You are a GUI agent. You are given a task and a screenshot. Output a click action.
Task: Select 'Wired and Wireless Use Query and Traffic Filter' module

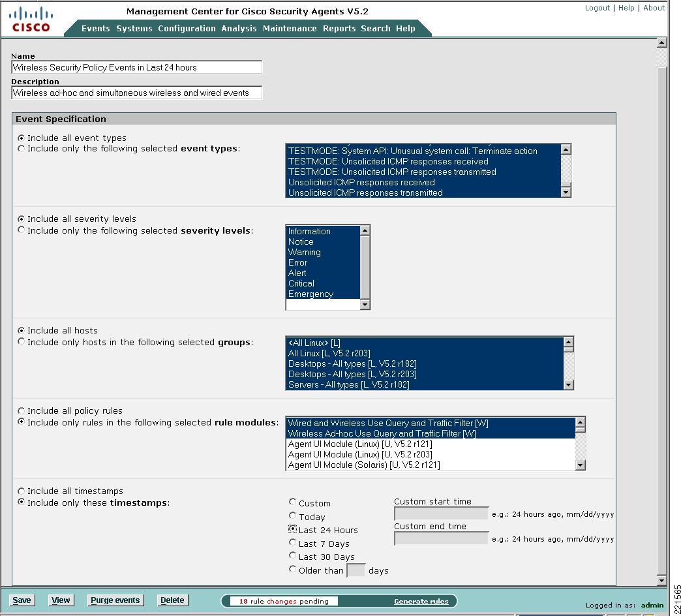click(x=431, y=423)
